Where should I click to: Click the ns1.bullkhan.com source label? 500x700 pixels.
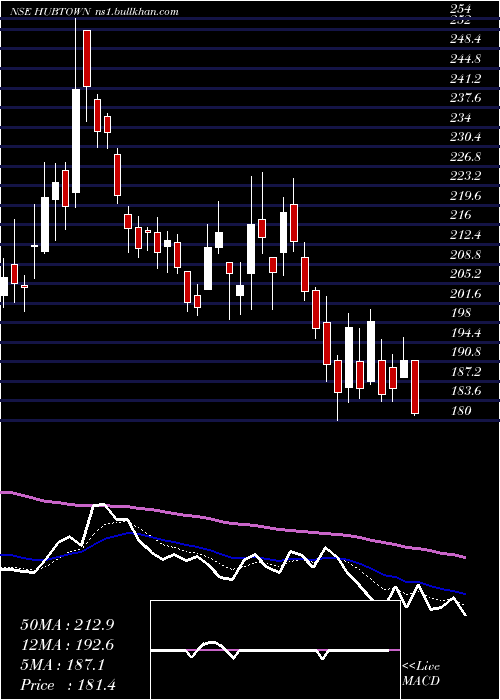pyautogui.click(x=137, y=12)
